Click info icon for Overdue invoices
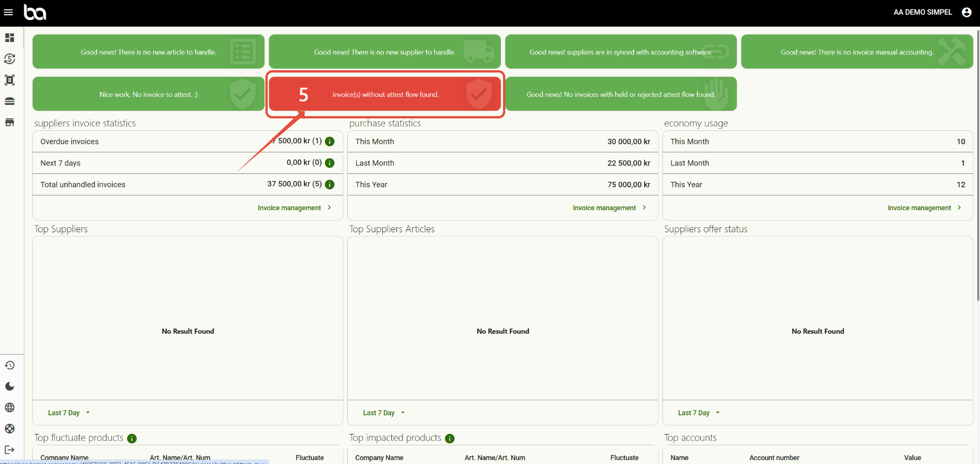980x464 pixels. [330, 142]
